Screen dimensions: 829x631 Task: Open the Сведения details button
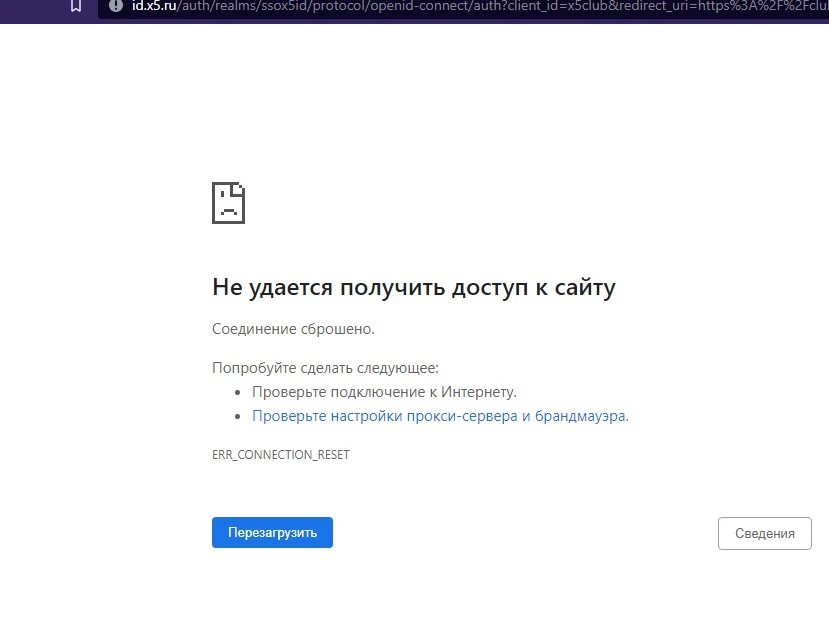click(764, 533)
